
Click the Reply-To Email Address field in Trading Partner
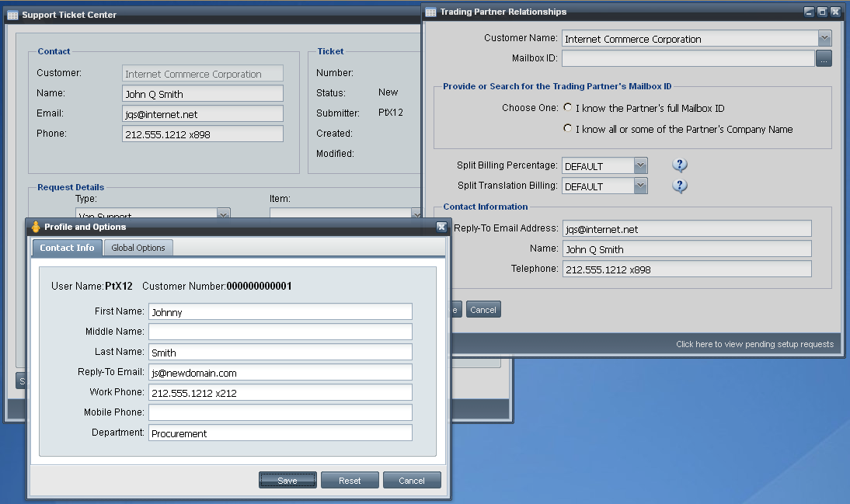click(x=687, y=228)
